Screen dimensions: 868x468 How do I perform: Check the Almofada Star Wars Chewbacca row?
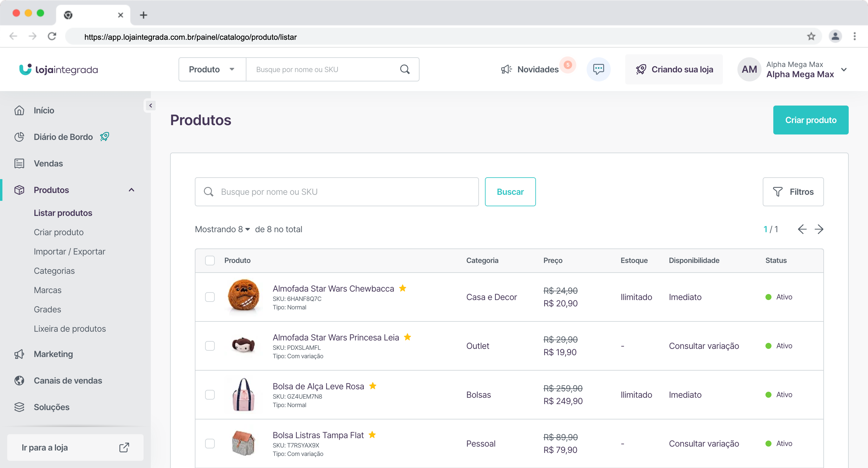[210, 297]
